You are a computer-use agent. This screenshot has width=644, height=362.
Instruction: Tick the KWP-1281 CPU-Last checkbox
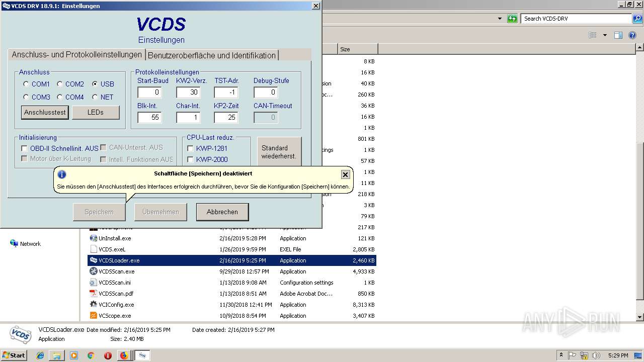[190, 148]
